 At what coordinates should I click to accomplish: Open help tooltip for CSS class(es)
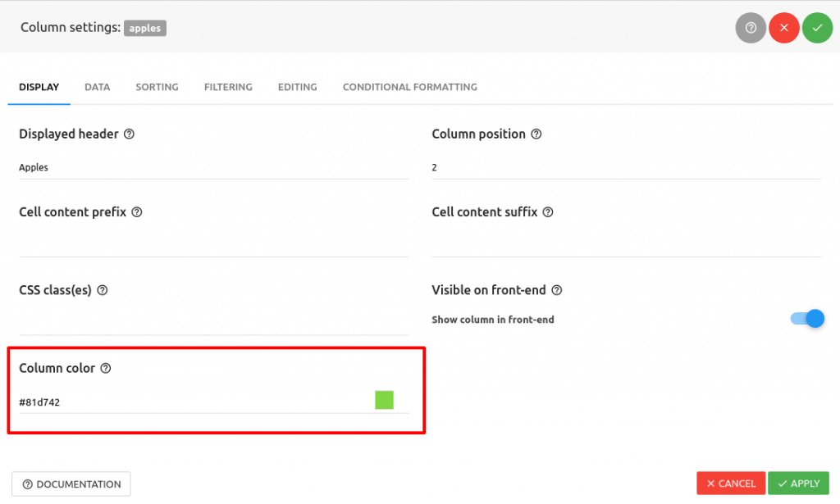coord(102,290)
